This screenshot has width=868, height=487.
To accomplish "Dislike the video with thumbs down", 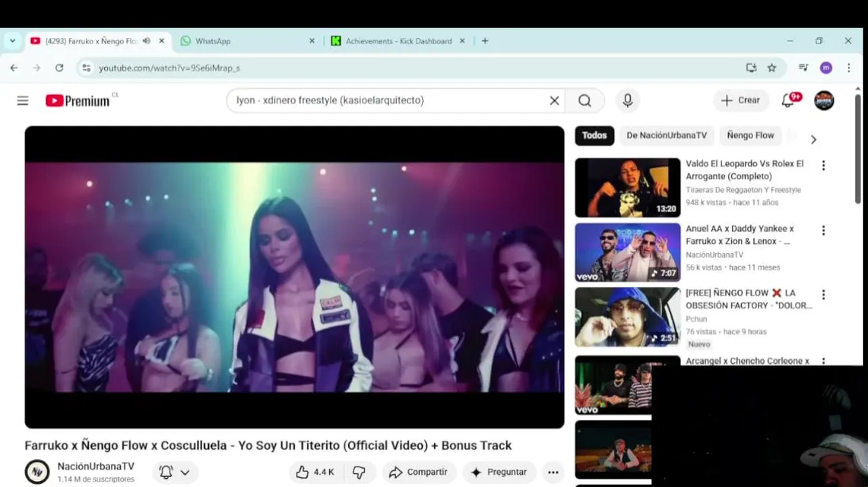I will 359,472.
